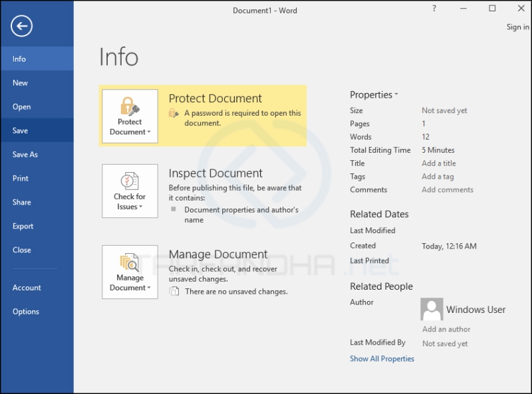This screenshot has width=532, height=394.
Task: Click the Sign in link
Action: [518, 27]
